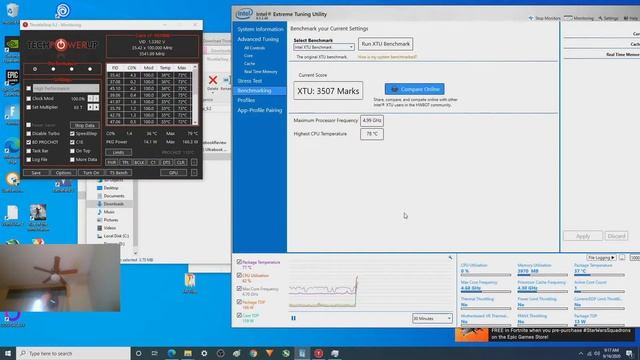Click the BCLK button in ThrottleStop

point(139,162)
